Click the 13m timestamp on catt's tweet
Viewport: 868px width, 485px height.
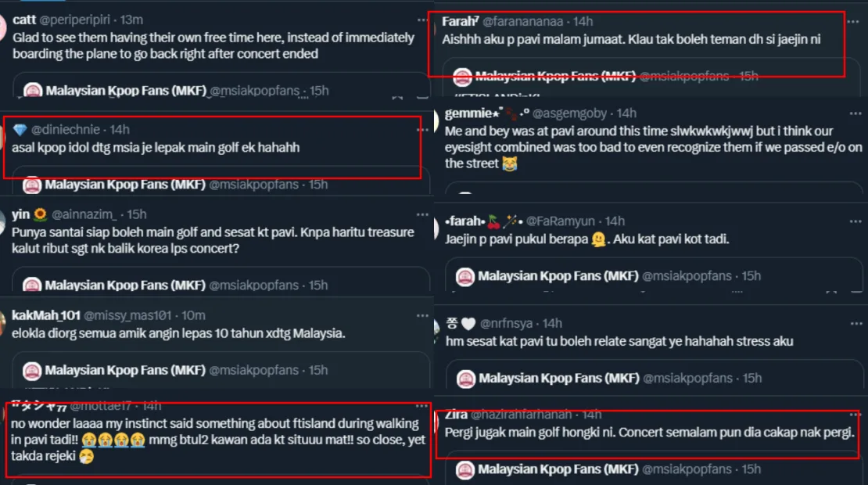(x=131, y=20)
